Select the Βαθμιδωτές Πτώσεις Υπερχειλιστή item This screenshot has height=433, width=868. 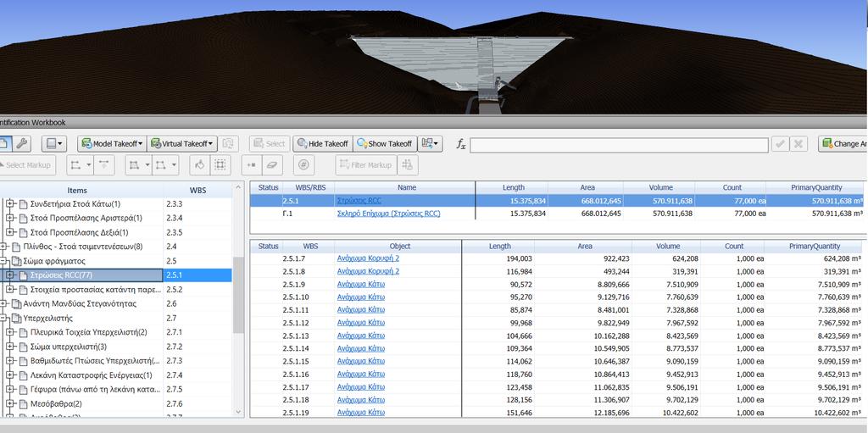click(x=95, y=361)
